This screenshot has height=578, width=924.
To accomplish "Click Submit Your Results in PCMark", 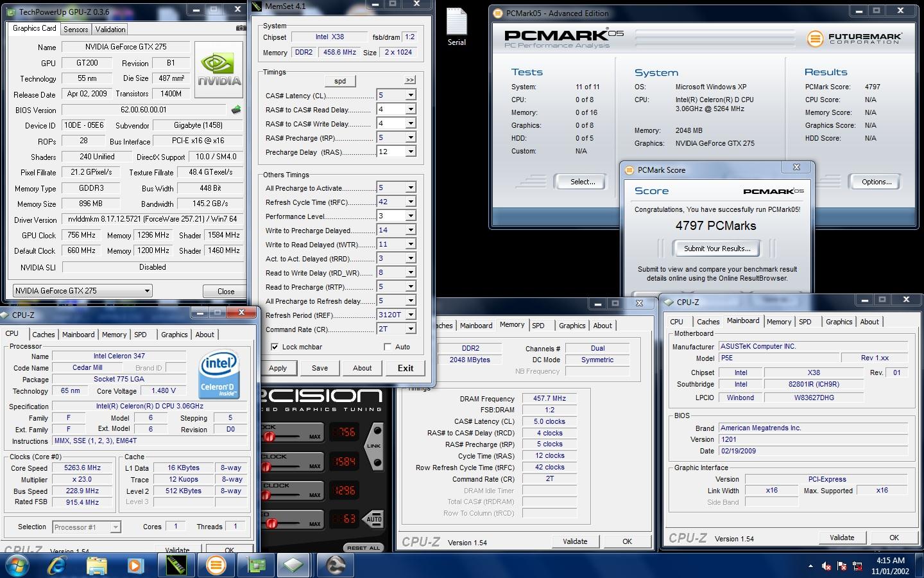I will (717, 249).
